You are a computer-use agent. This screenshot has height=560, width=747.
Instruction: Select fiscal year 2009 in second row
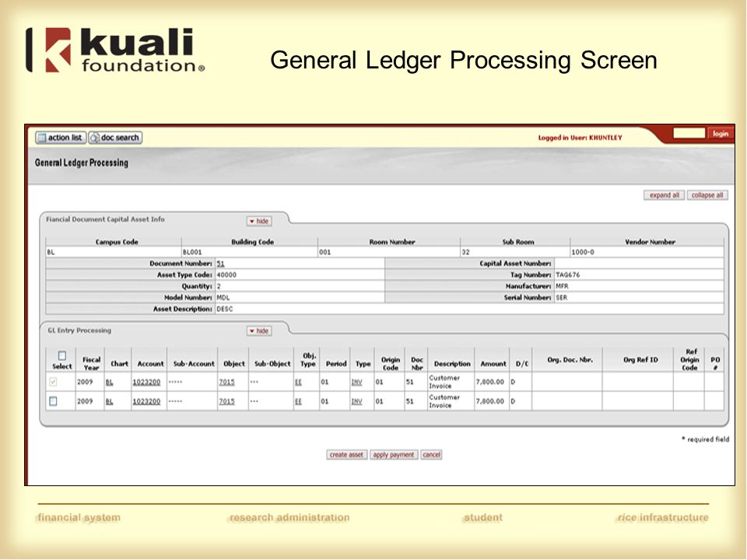[x=85, y=401]
